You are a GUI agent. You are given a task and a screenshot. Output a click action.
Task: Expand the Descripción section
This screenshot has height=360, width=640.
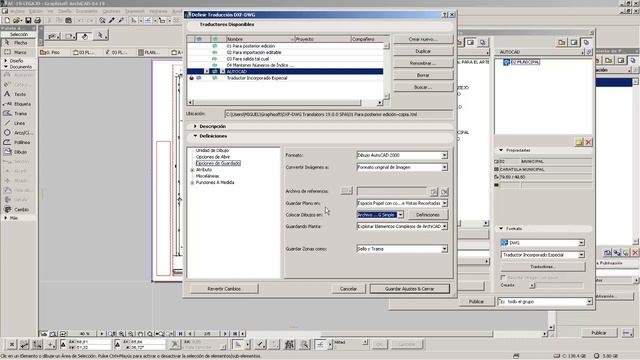tap(195, 127)
